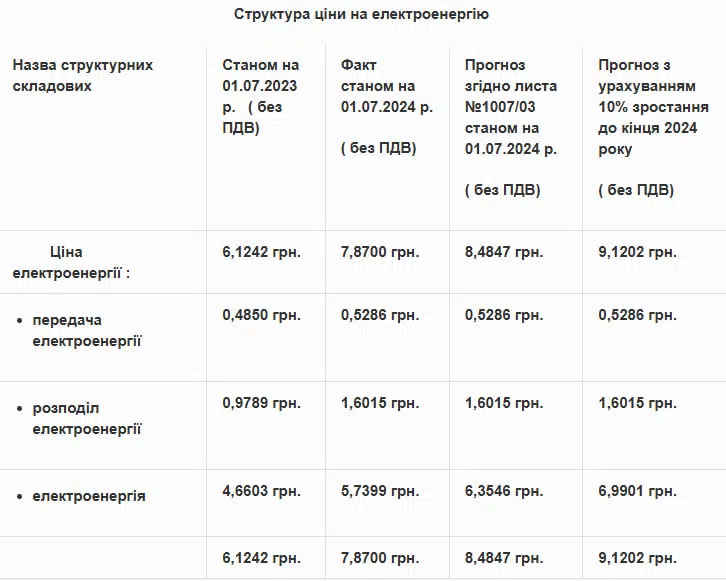726x581 pixels.
Task: Click the title 'Структура ціни на електроенергію'
Action: 361,14
